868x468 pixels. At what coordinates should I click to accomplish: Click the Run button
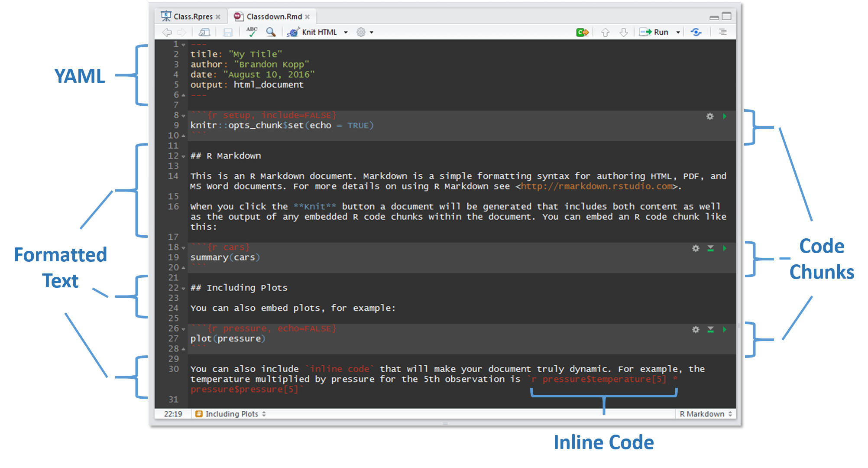coord(654,32)
